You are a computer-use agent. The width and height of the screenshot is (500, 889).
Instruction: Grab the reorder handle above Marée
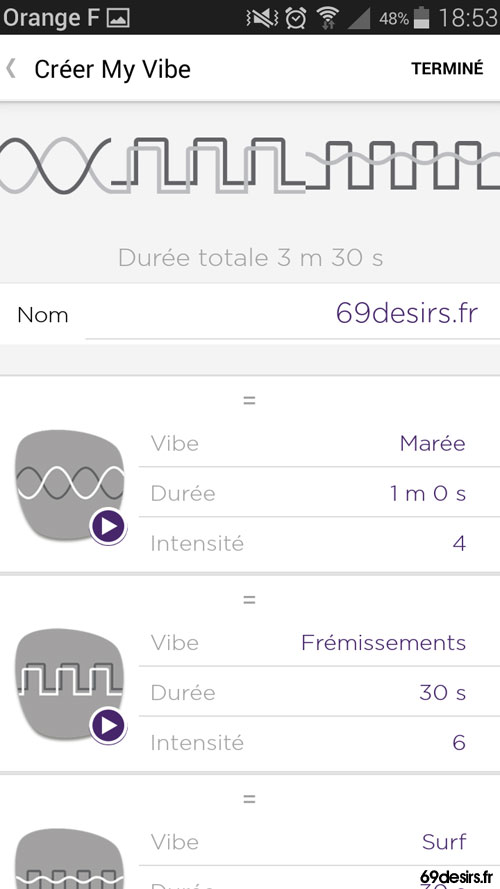click(249, 400)
